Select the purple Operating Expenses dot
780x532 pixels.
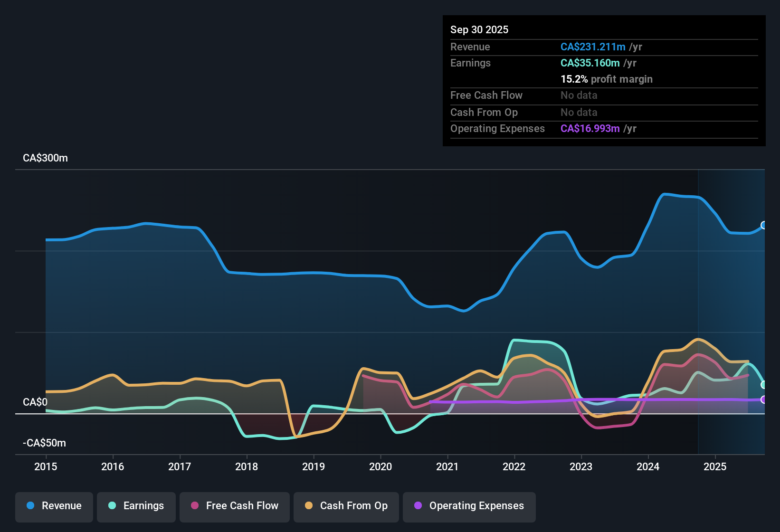coord(417,506)
